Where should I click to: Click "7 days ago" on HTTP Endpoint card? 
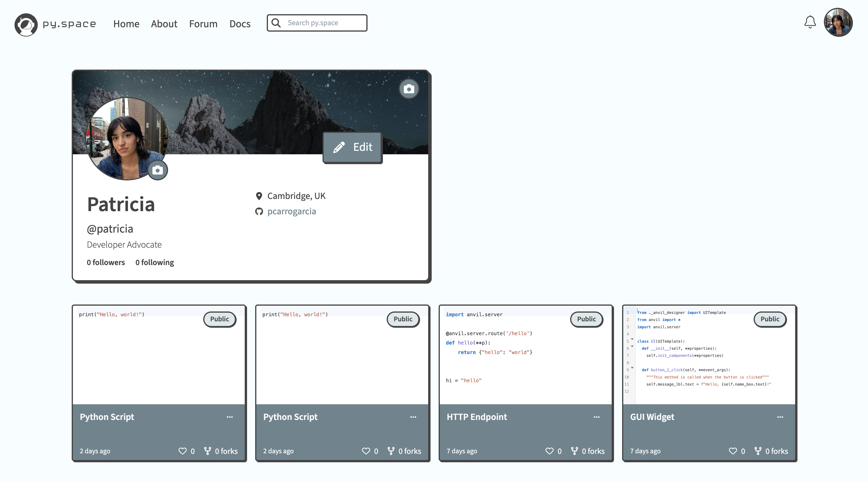tap(462, 451)
